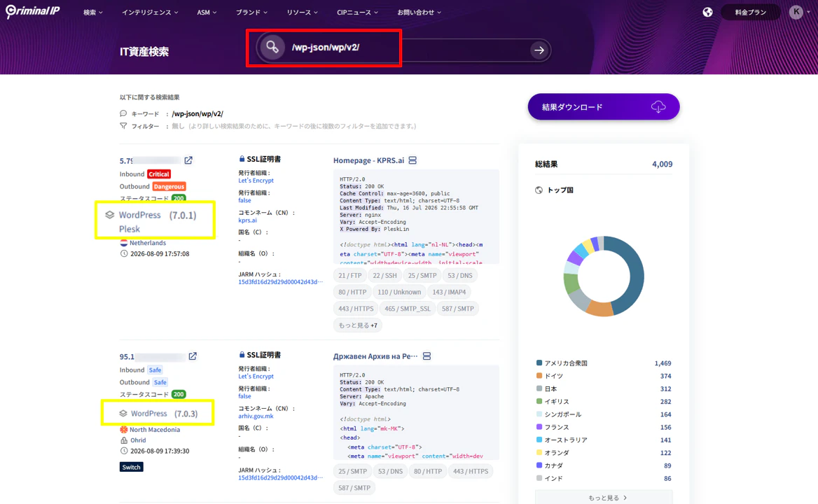Open first result JARM hash 15d3fd16d29d29d00042d43d
The width and height of the screenshot is (818, 504).
(x=280, y=282)
